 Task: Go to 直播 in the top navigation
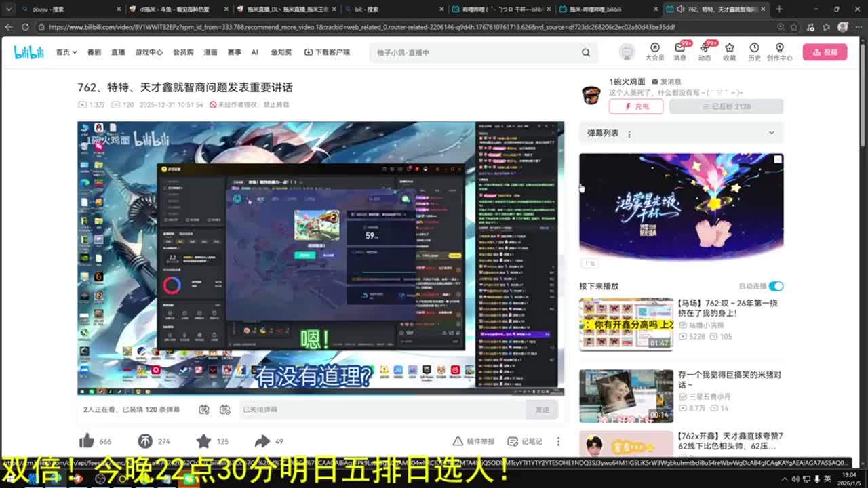[x=118, y=52]
